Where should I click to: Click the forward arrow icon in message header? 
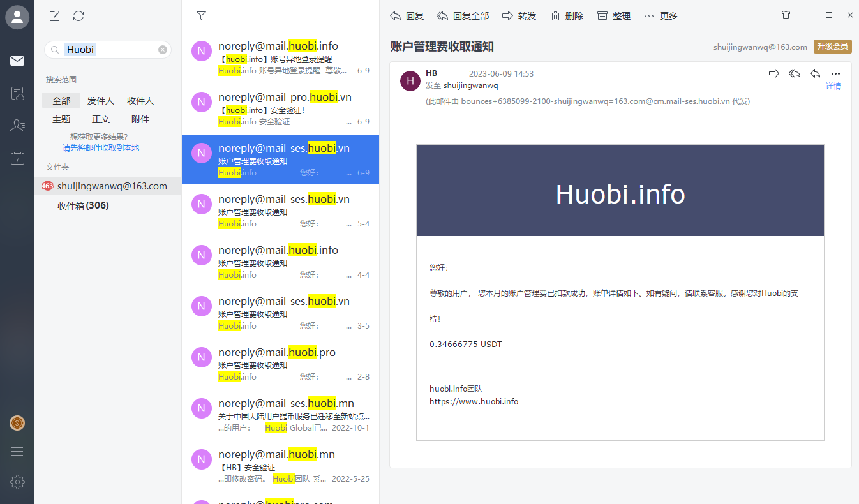coord(774,73)
